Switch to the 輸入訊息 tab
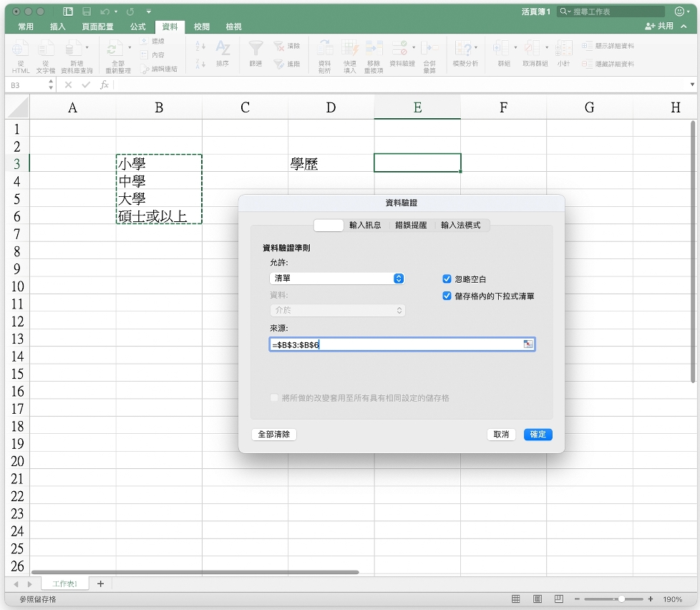This screenshot has height=610, width=700. pyautogui.click(x=365, y=225)
